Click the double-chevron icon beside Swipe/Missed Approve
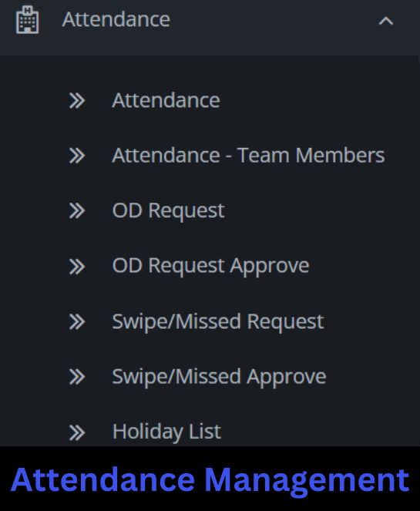420x511 pixels. point(77,377)
